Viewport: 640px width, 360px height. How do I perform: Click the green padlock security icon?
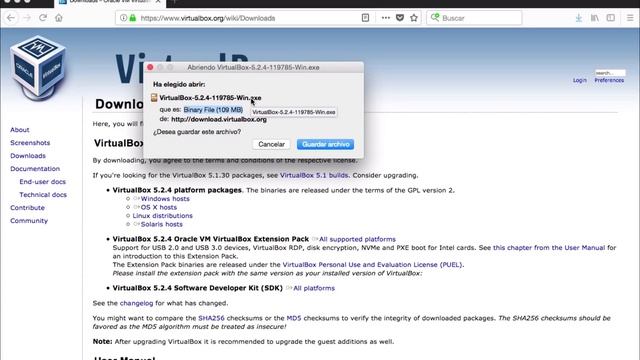click(x=133, y=18)
